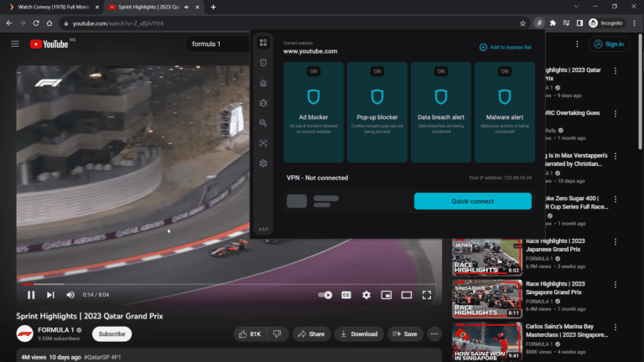Open the shield section in extension sidebar

(263, 62)
